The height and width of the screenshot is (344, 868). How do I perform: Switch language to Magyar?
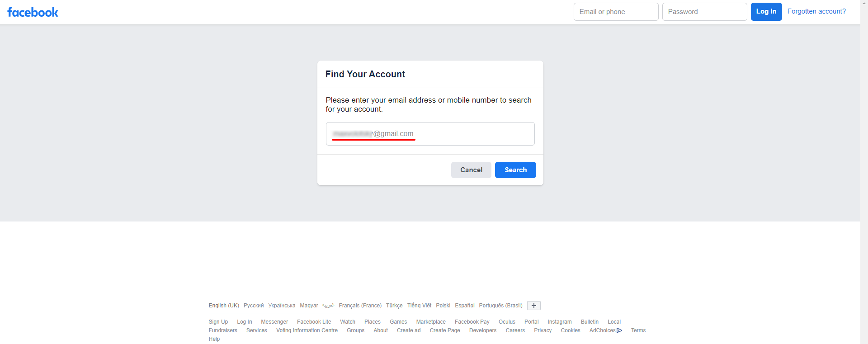[309, 306]
